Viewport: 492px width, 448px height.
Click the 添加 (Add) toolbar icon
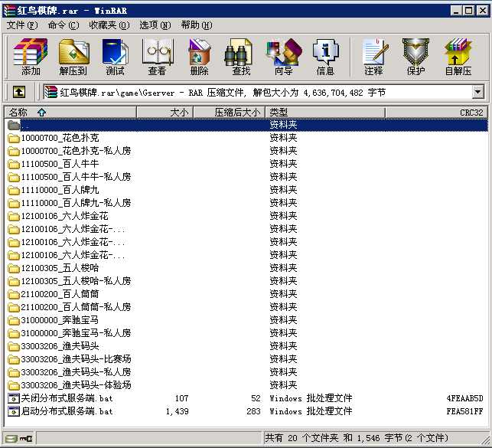[31, 57]
